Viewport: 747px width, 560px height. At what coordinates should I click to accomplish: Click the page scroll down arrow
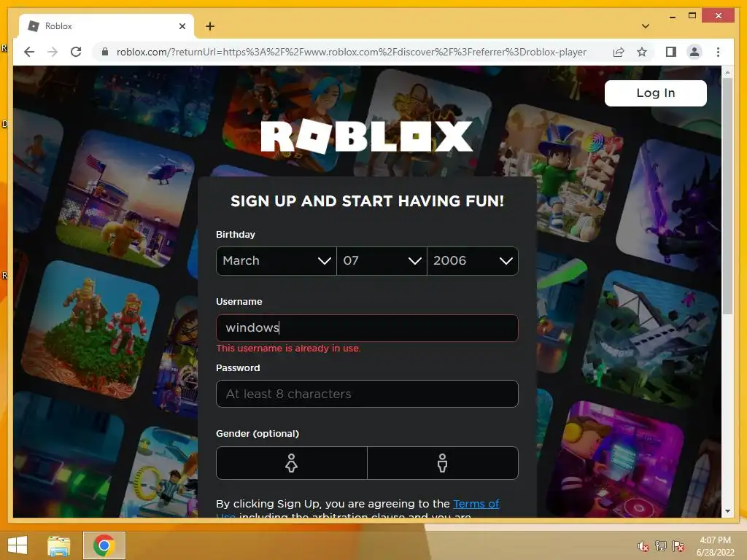point(727,511)
